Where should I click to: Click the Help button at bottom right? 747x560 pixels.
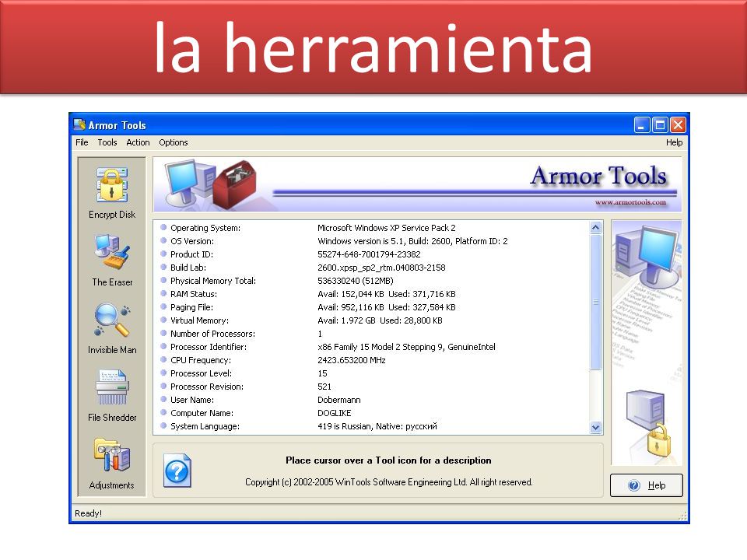click(647, 485)
